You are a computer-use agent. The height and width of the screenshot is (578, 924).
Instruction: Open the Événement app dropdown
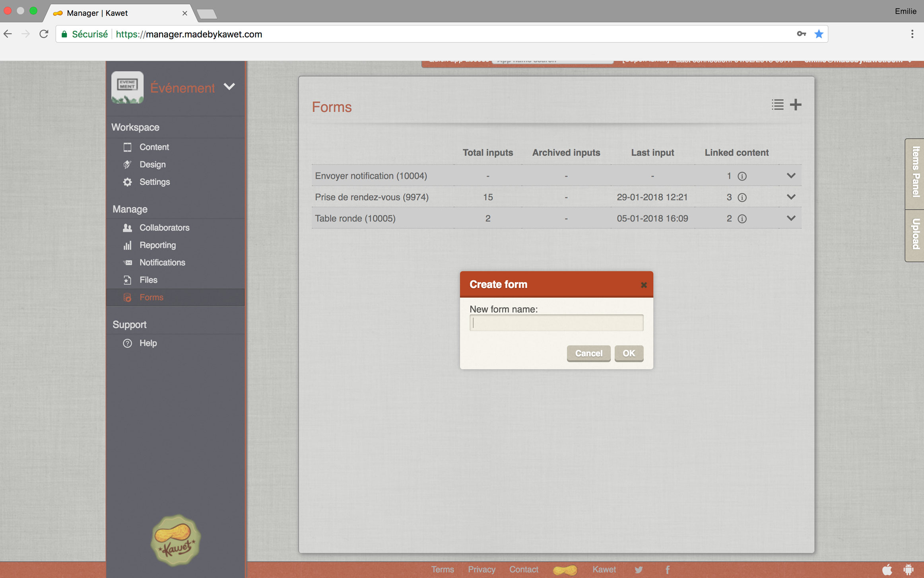click(x=229, y=87)
